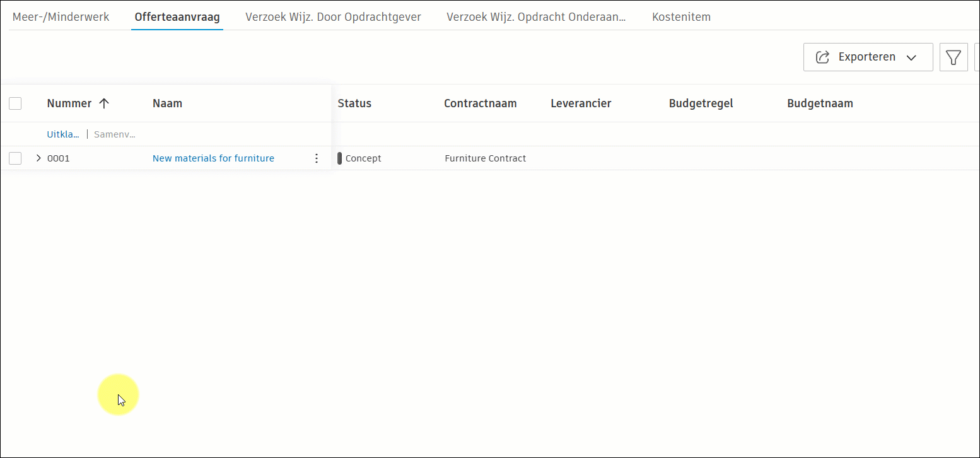Toggle the select-all checkbox in header
This screenshot has height=458, width=980.
click(x=15, y=103)
